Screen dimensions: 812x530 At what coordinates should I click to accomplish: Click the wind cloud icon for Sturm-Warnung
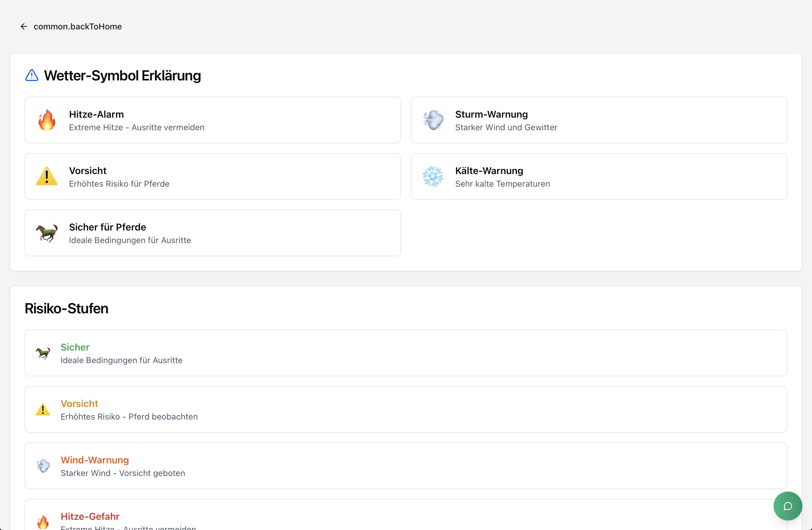(433, 120)
